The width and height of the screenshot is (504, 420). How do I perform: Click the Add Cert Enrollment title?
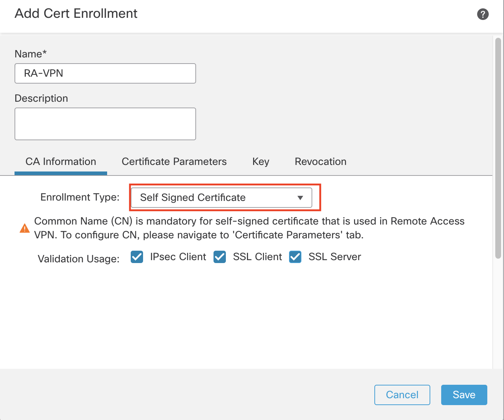coord(76,13)
